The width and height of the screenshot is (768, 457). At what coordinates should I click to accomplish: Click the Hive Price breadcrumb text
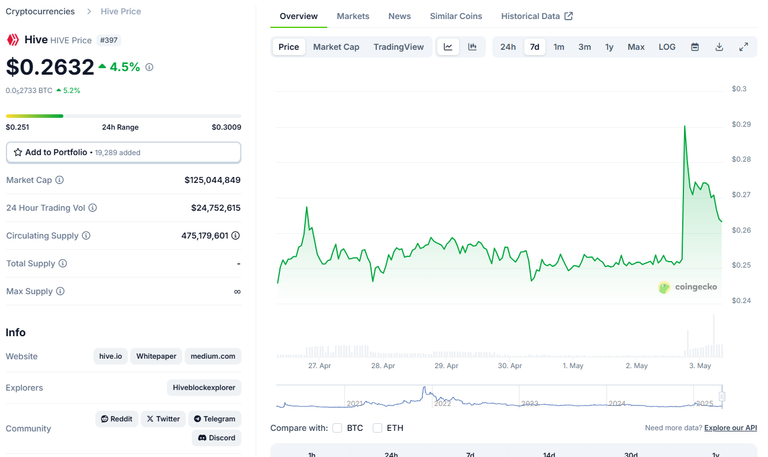pos(120,11)
